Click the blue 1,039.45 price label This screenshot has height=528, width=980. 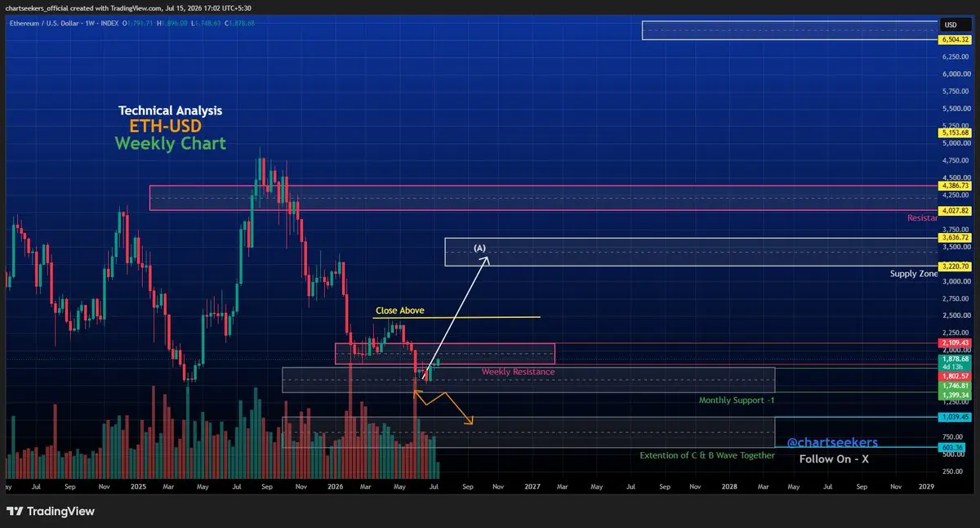point(954,417)
